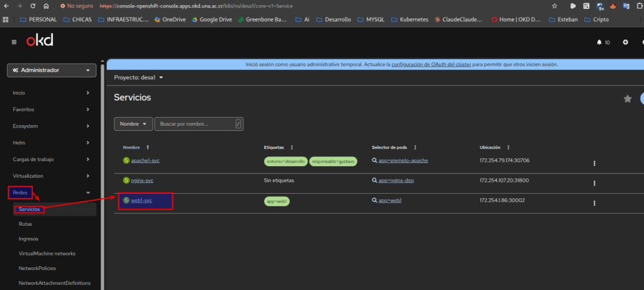
Task: Expand Cargas de trabajo sidebar section
Action: (52, 159)
